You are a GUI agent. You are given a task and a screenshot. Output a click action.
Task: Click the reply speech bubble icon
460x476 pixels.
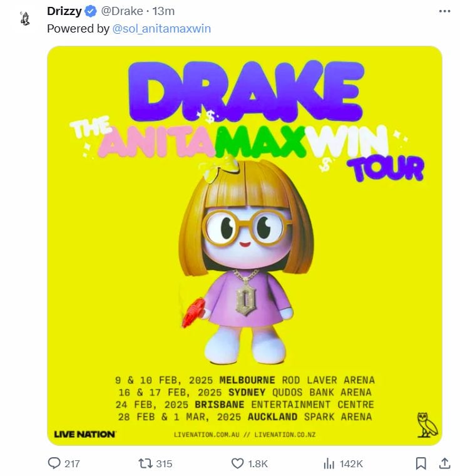point(54,463)
